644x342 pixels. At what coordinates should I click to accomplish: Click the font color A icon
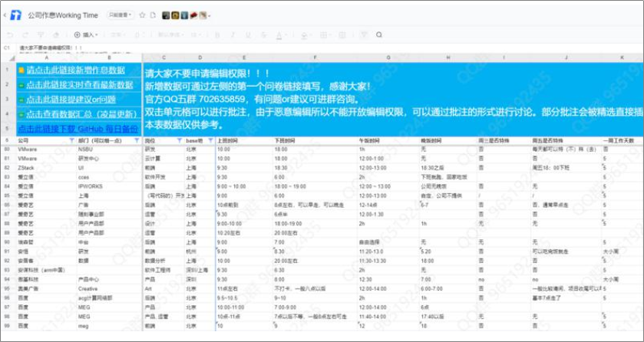(x=279, y=35)
